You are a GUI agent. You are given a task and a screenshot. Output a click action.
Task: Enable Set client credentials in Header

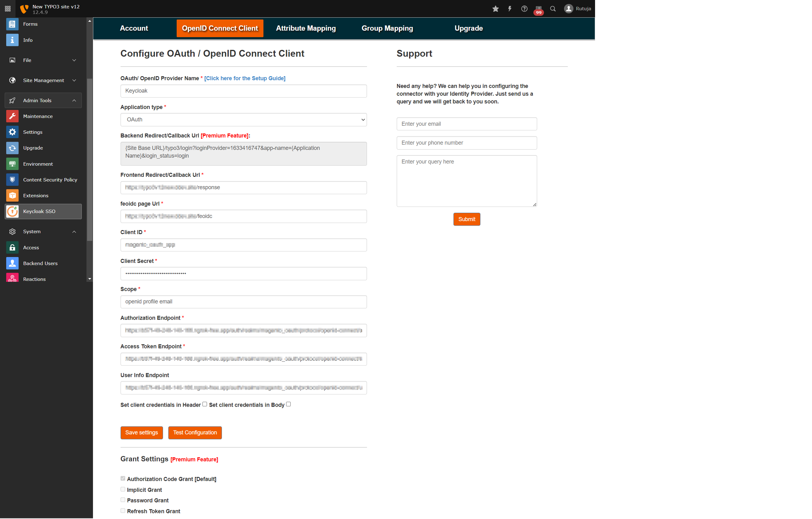click(x=205, y=404)
